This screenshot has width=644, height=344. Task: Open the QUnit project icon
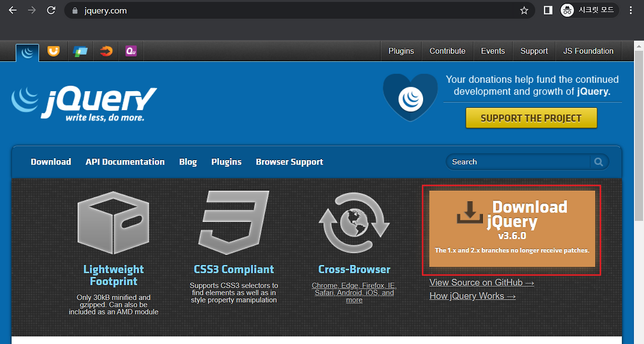131,51
